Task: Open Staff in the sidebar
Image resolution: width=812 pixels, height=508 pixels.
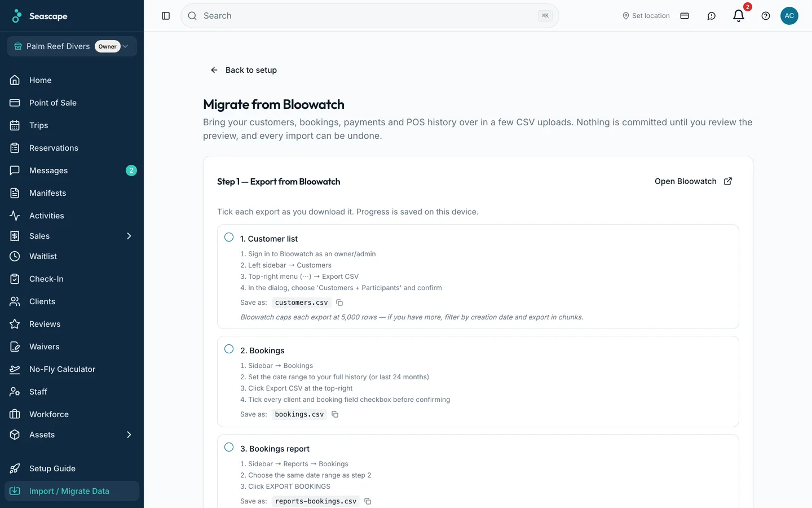Action: pyautogui.click(x=72, y=392)
